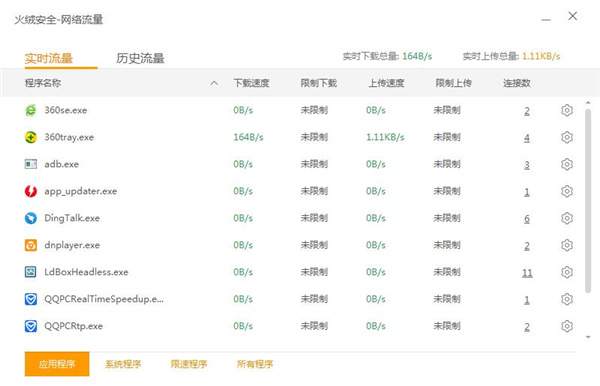Open connection count 2 for QQPCRtp.exe
The image size is (600, 386).
click(x=527, y=327)
